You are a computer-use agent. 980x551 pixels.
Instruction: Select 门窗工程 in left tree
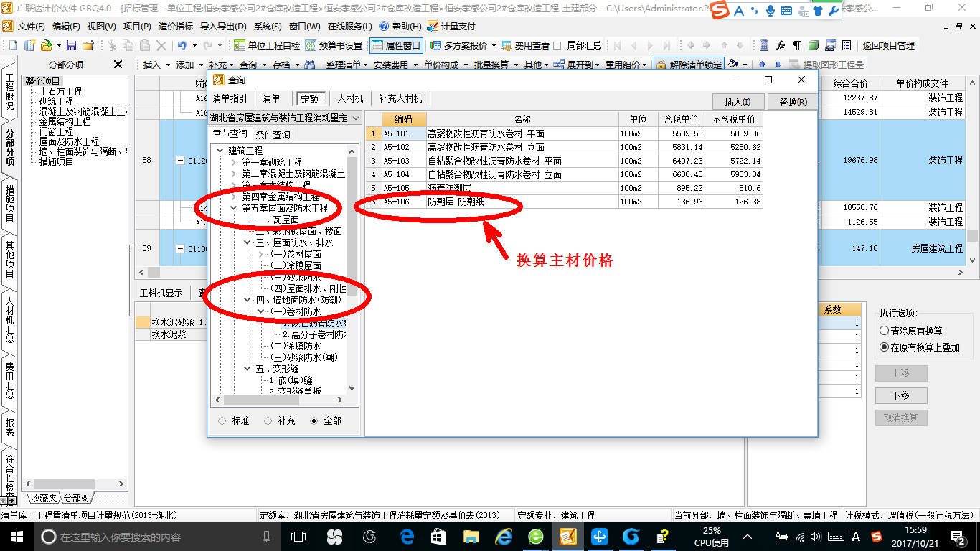coord(56,132)
